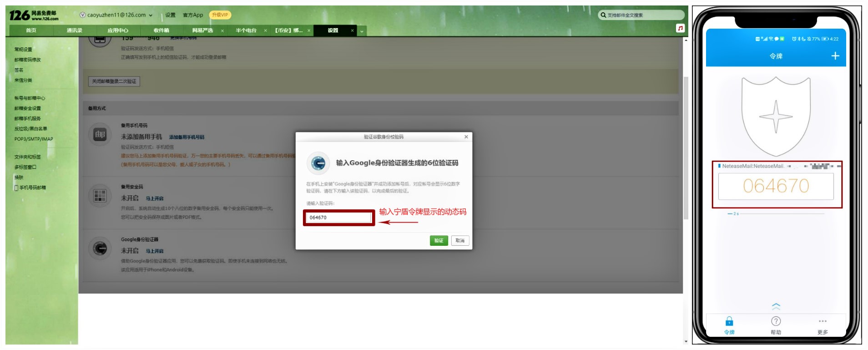The width and height of the screenshot is (868, 350).
Task: Open 邮箱安全设置 in the left sidebar
Action: pyautogui.click(x=27, y=108)
